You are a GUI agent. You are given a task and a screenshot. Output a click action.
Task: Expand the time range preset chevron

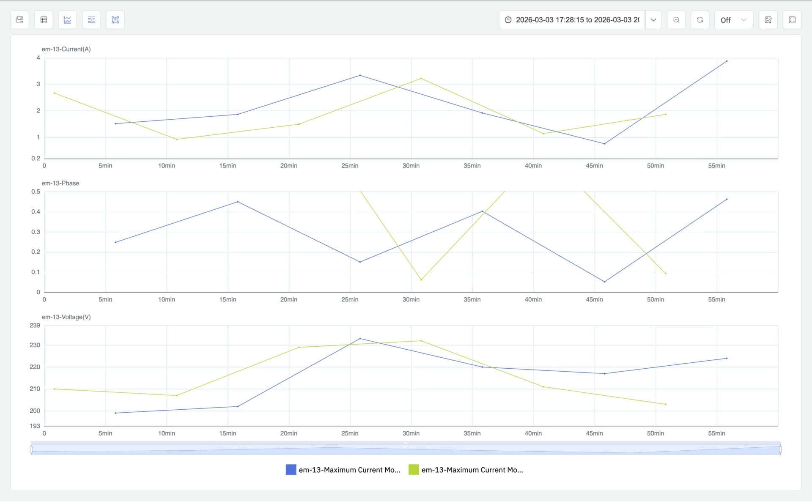[x=653, y=20]
